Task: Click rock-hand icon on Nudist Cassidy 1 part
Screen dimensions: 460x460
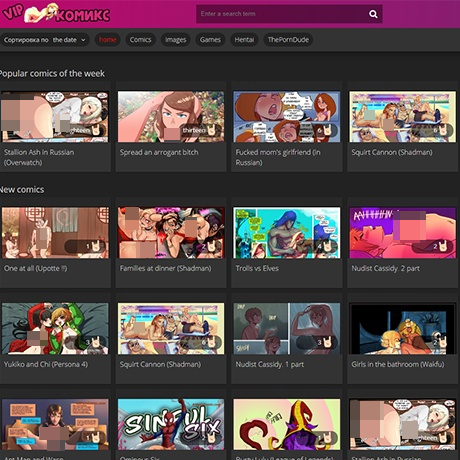Action: [x=328, y=342]
